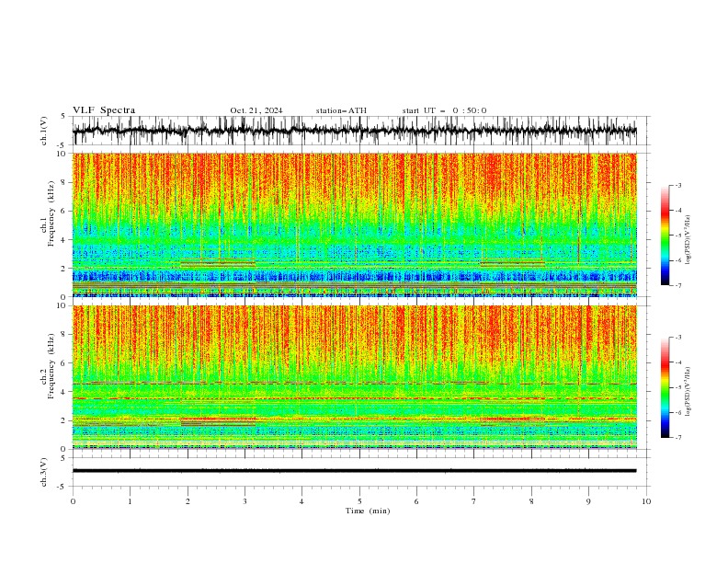Viewport: 728px width, 563px height.
Task: Click the time axis tick '9'
Action: [x=588, y=501]
